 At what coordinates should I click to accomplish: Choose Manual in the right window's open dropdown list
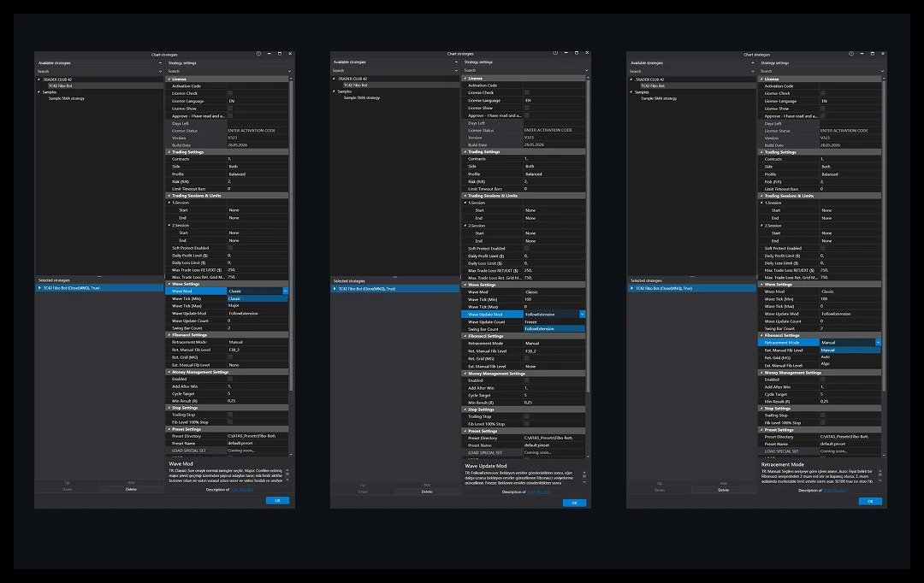click(x=850, y=350)
